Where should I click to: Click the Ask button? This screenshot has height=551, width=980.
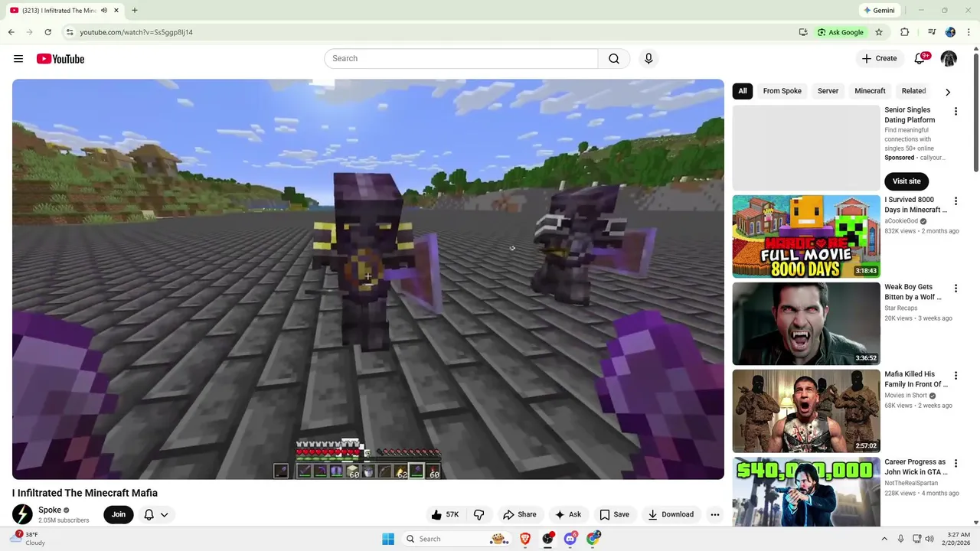click(x=567, y=514)
